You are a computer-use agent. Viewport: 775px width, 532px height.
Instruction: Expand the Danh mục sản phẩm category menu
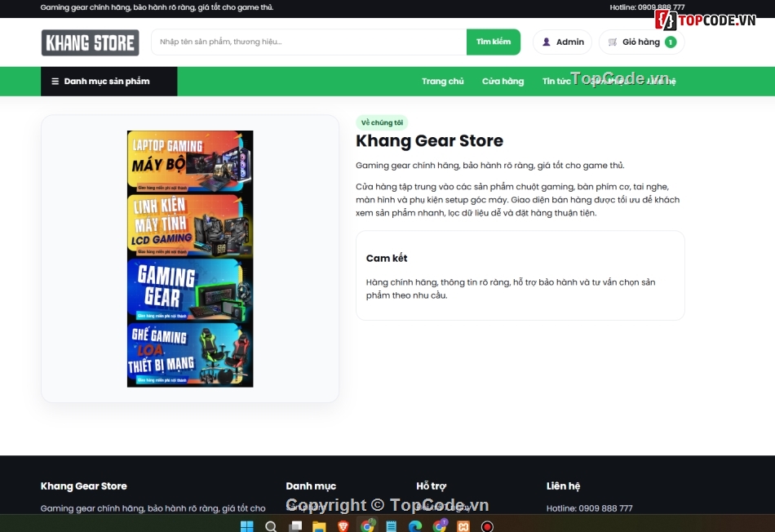point(108,81)
